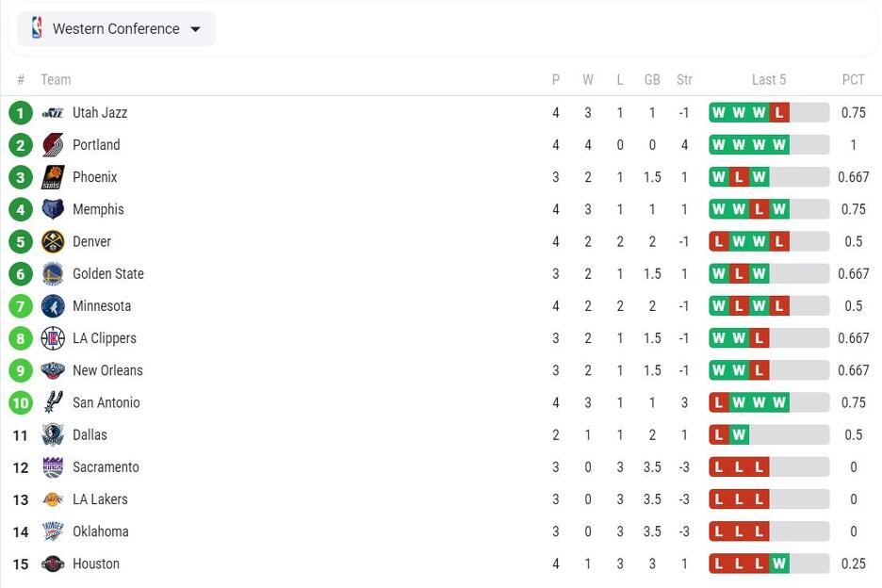The image size is (882, 588).
Task: Sort standings by PCT column header
Action: coord(853,80)
